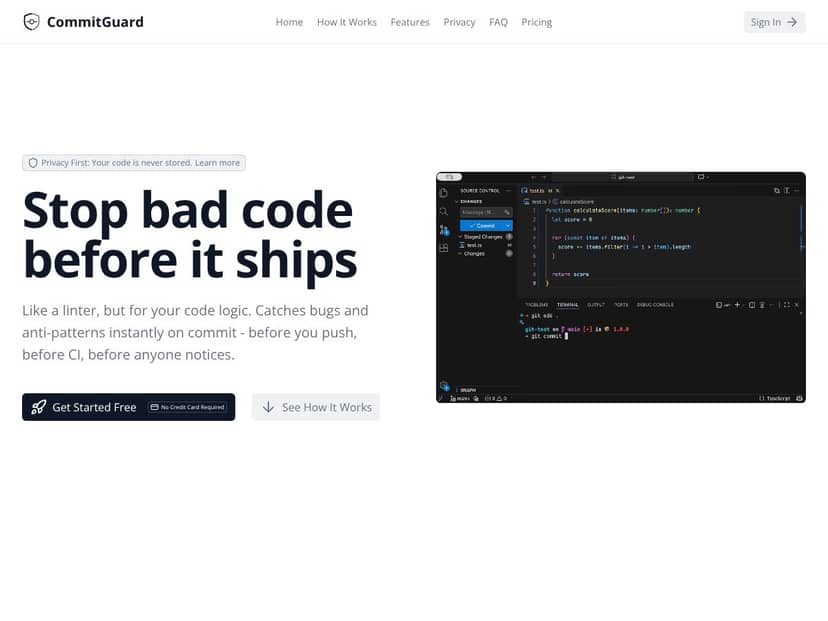Open the Search view in the sidebar
Screen dimensions: 828x621
pyautogui.click(x=444, y=211)
